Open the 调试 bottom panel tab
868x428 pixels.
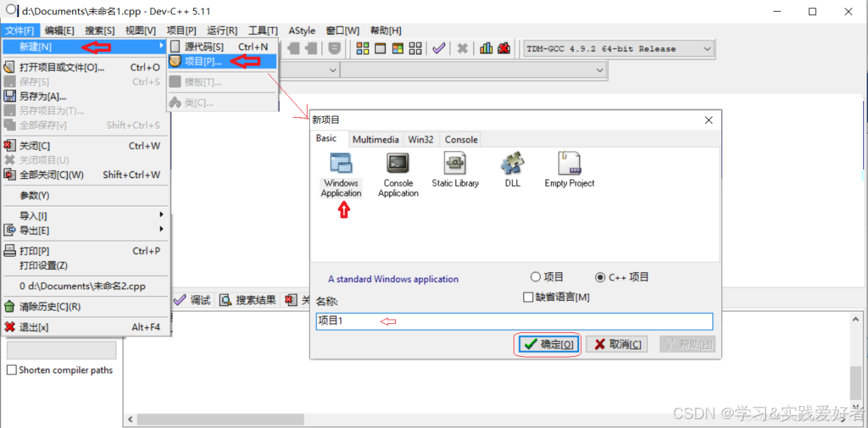(193, 300)
